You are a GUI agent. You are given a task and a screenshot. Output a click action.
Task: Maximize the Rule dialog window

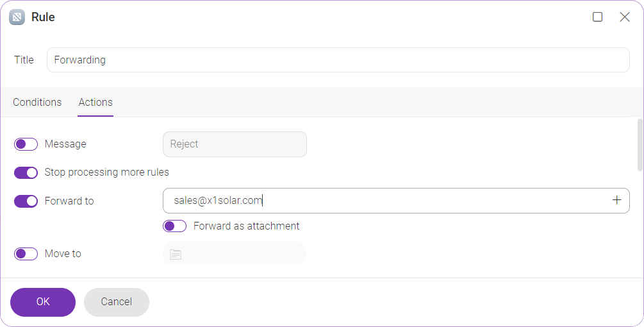tap(597, 17)
